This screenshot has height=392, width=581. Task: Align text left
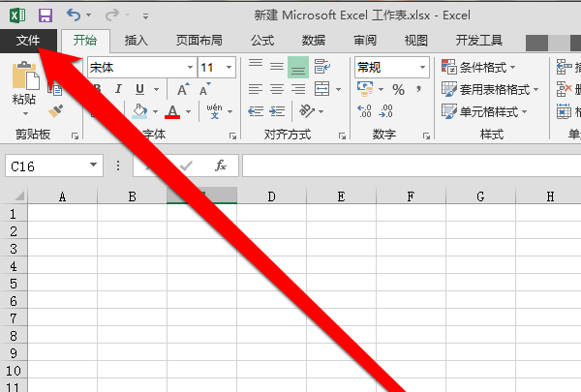click(x=256, y=89)
